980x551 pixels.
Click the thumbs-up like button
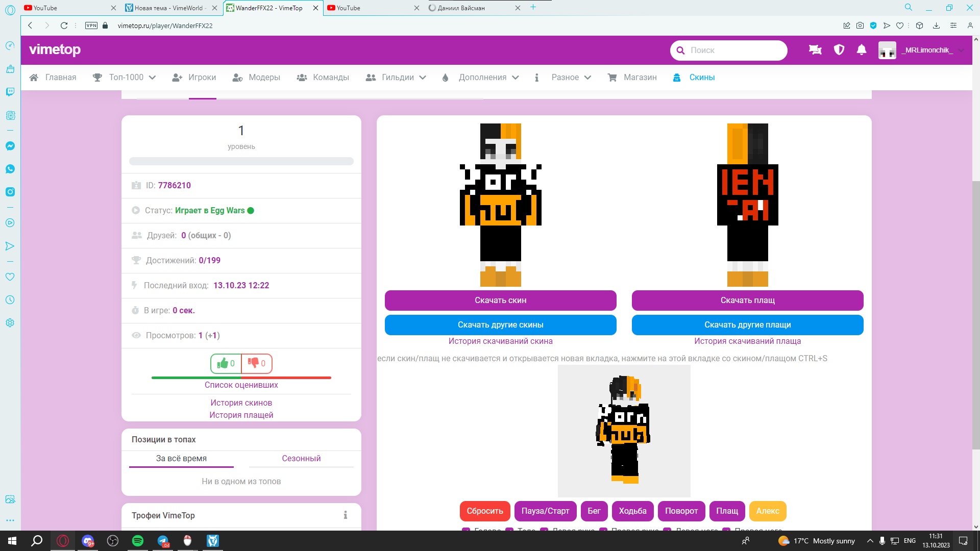pos(226,363)
